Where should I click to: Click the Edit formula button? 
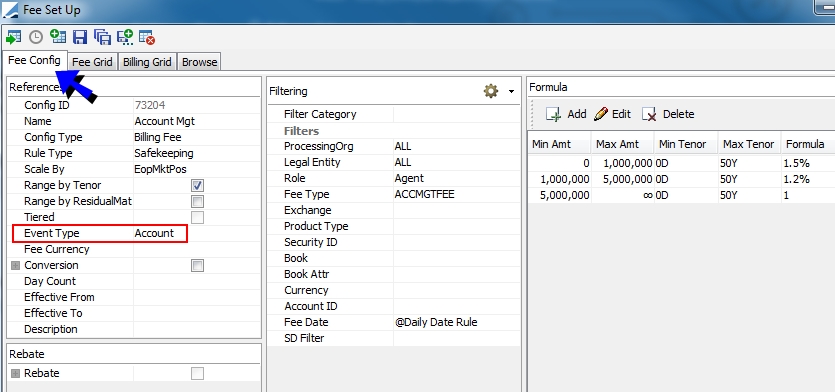point(612,114)
